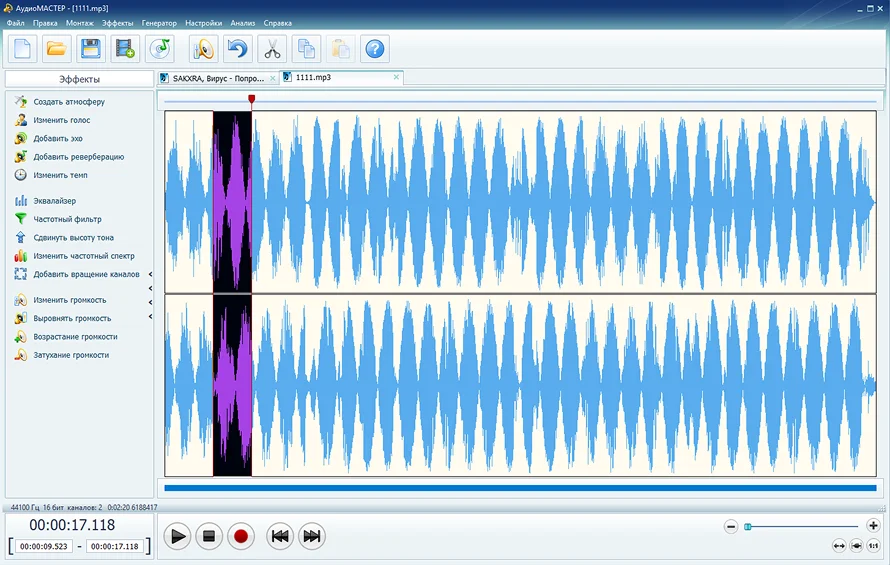Click the speaker voice toolbar icon
The width and height of the screenshot is (890, 565).
[x=203, y=48]
